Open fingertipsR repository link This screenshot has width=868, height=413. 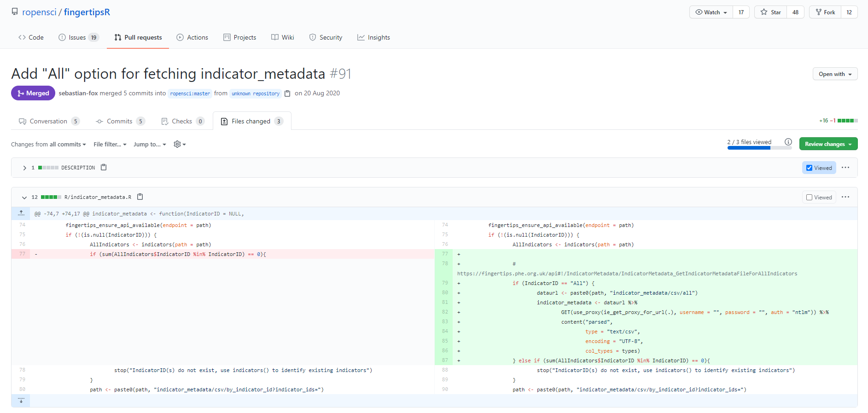pyautogui.click(x=87, y=12)
